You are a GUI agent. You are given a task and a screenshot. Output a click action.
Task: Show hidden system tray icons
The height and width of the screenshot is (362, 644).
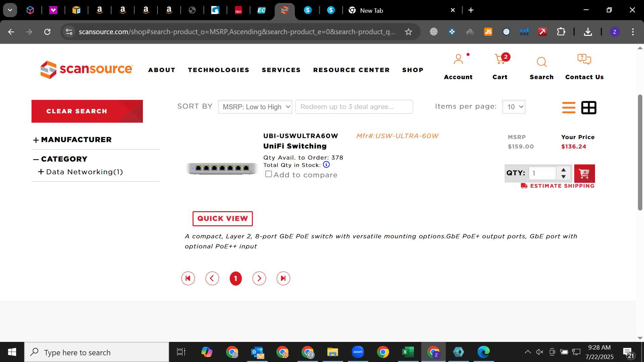click(528, 352)
